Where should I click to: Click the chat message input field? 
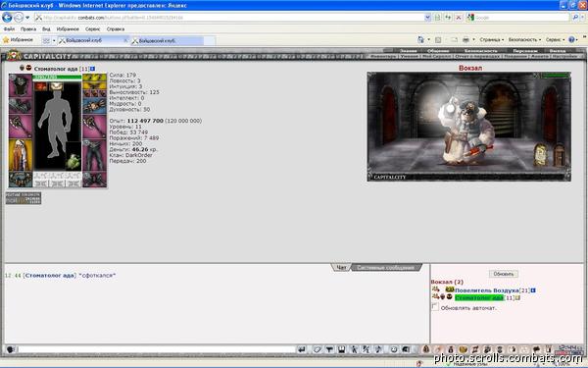tap(156, 349)
